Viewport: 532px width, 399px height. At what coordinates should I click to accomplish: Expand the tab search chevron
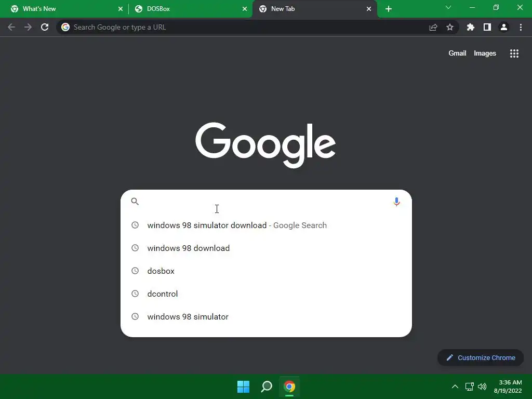[448, 7]
